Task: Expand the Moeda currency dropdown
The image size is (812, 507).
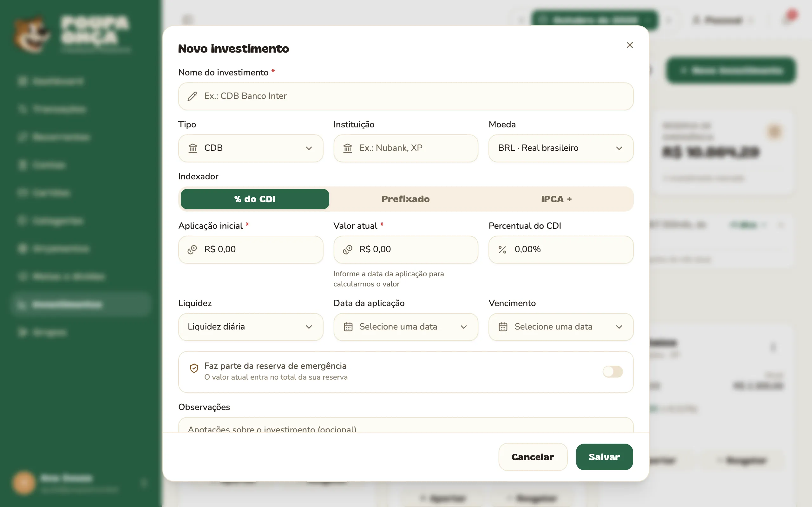Action: (561, 148)
